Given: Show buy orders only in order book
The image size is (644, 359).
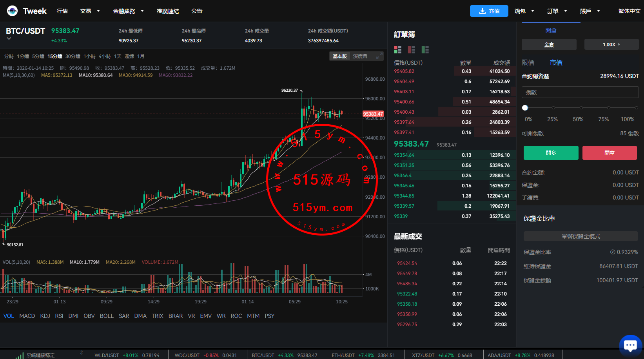Looking at the screenshot, I should click(x=425, y=50).
